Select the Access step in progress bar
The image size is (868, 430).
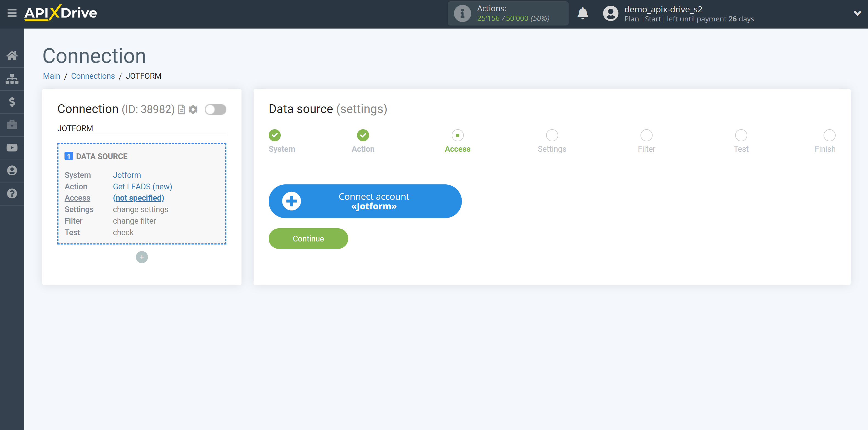[x=457, y=134]
